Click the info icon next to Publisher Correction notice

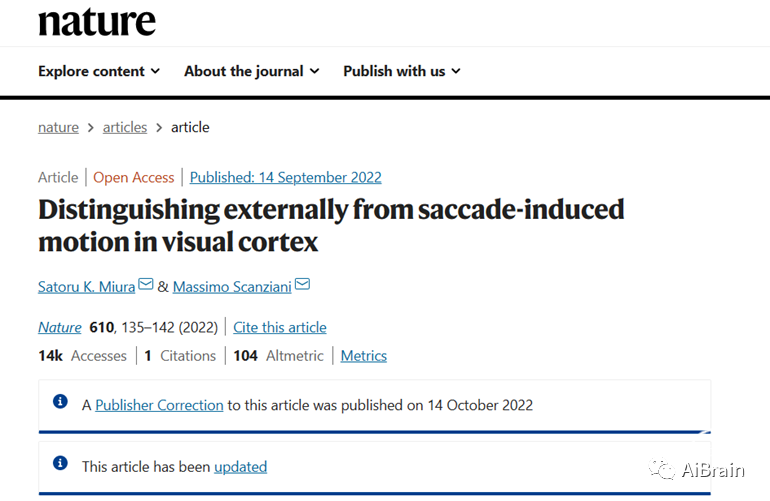tap(60, 401)
